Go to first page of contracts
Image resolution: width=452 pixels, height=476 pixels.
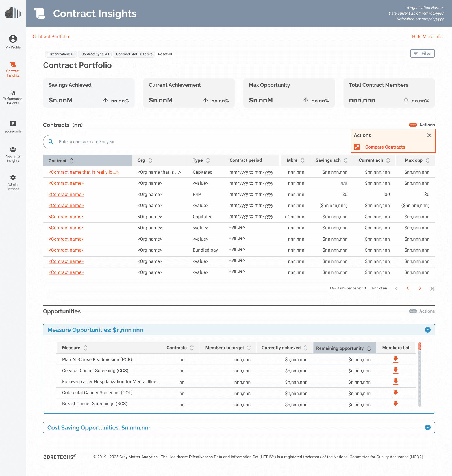tap(395, 288)
